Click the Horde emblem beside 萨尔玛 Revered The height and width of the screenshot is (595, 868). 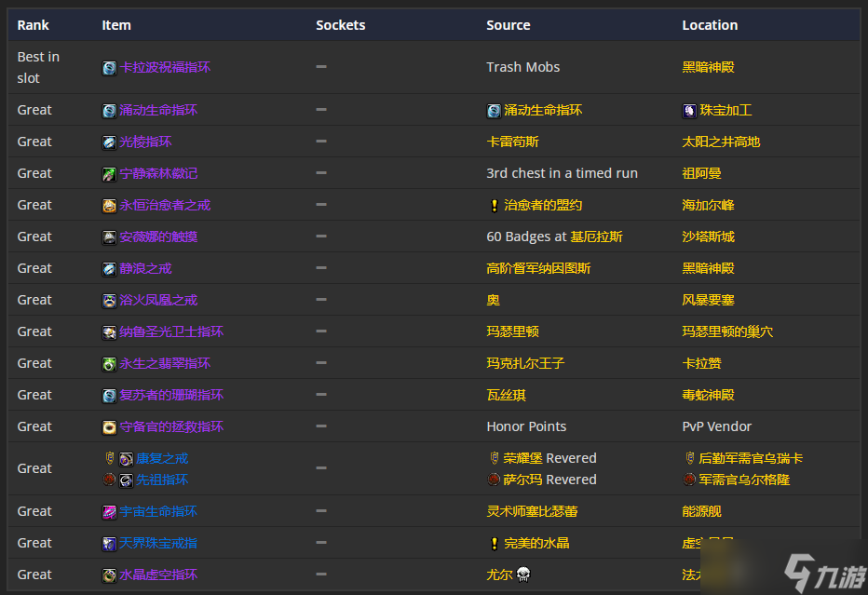[494, 480]
